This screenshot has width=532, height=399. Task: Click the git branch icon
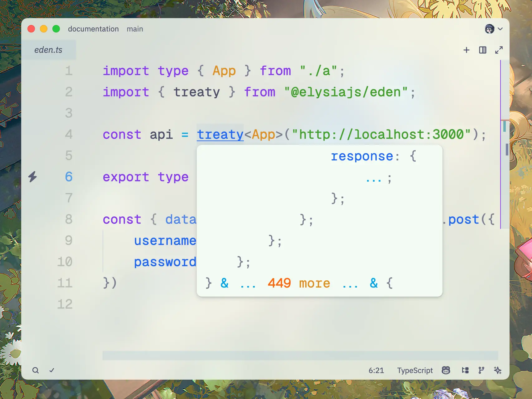click(481, 370)
